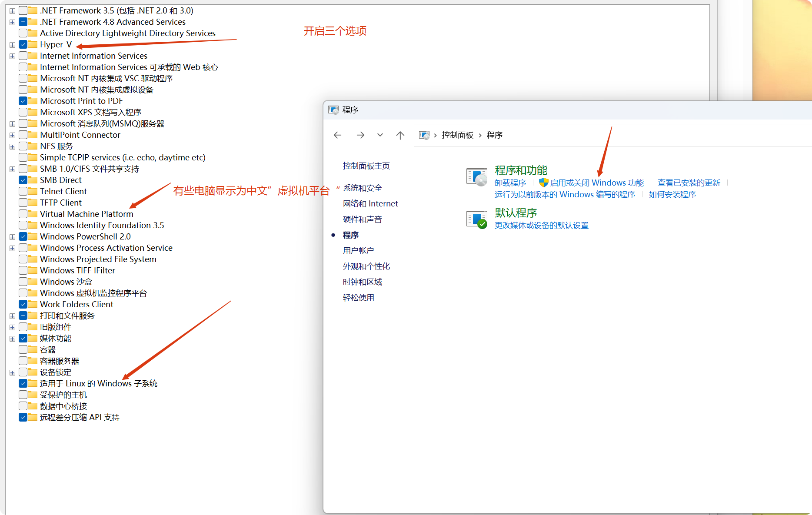This screenshot has width=812, height=515.
Task: Toggle the 远程差分压缩 API 支持 checkbox
Action: (x=23, y=417)
